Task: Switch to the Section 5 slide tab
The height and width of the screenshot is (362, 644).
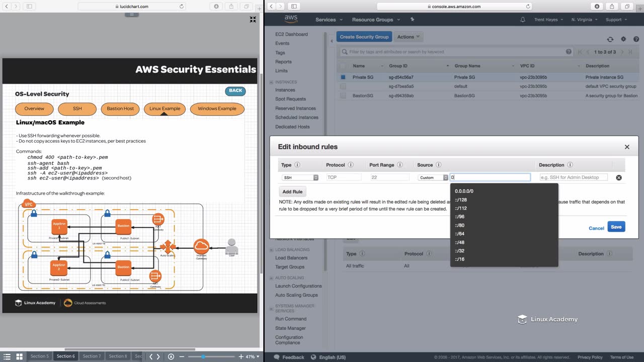Action: [40, 356]
